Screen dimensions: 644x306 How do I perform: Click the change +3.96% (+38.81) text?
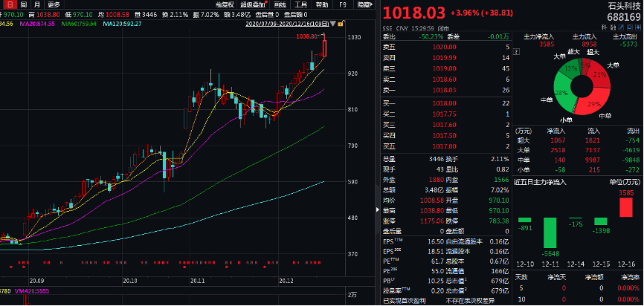[x=481, y=13]
